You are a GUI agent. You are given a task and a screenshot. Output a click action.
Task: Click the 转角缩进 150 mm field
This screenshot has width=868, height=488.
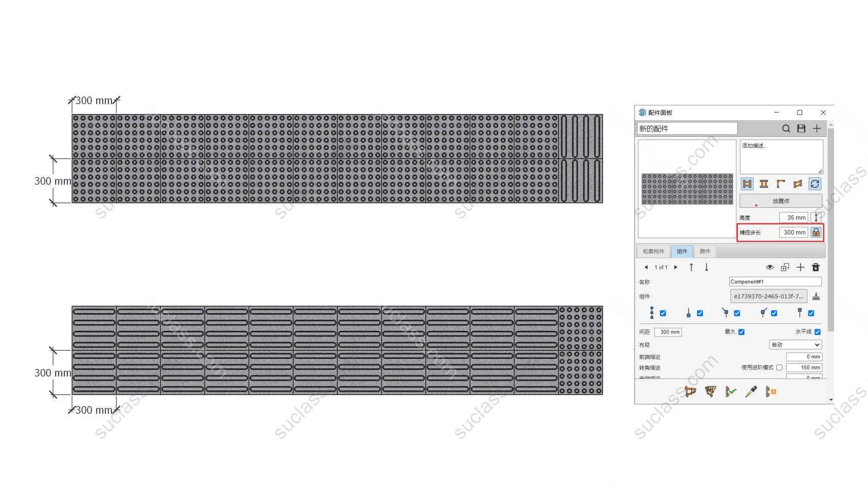pos(804,368)
